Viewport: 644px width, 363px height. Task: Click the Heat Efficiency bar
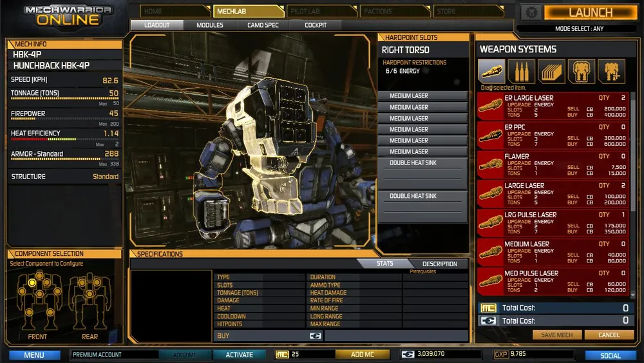click(x=64, y=139)
